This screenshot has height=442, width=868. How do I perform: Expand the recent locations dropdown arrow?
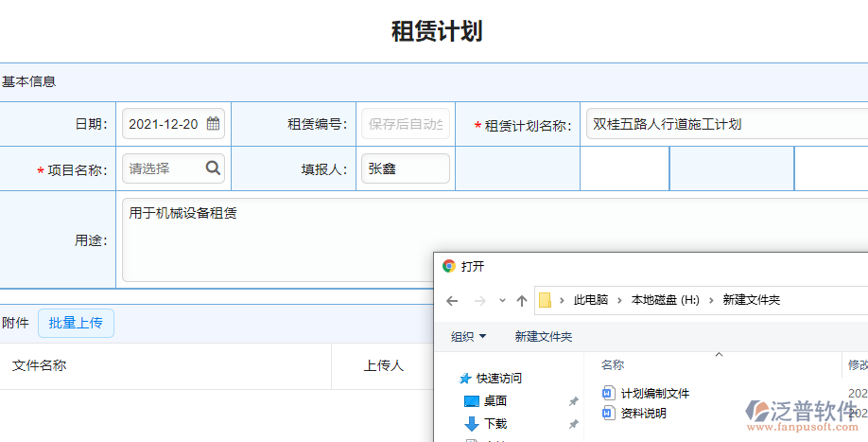(x=502, y=301)
